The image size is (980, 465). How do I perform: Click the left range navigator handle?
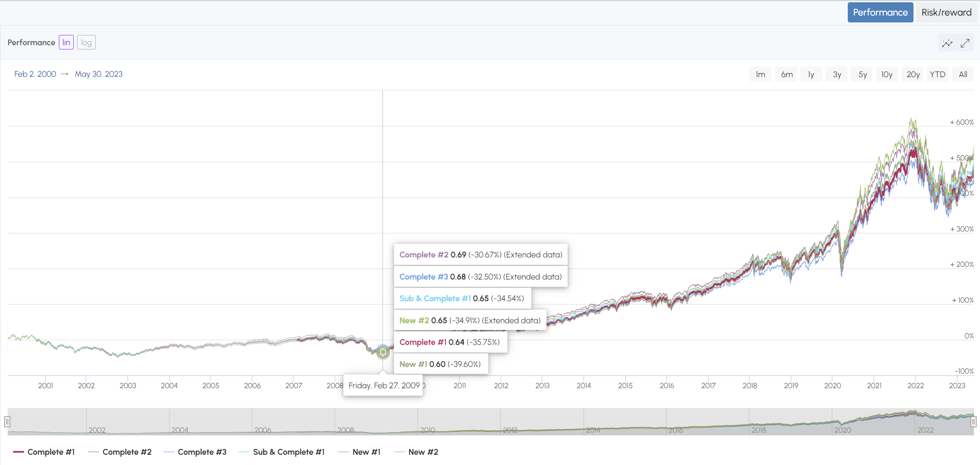click(7, 422)
